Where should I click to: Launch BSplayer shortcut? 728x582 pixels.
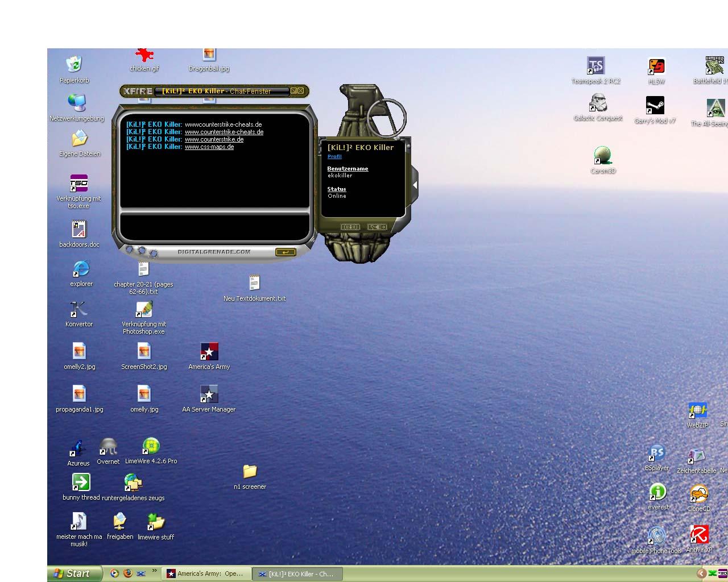(657, 458)
